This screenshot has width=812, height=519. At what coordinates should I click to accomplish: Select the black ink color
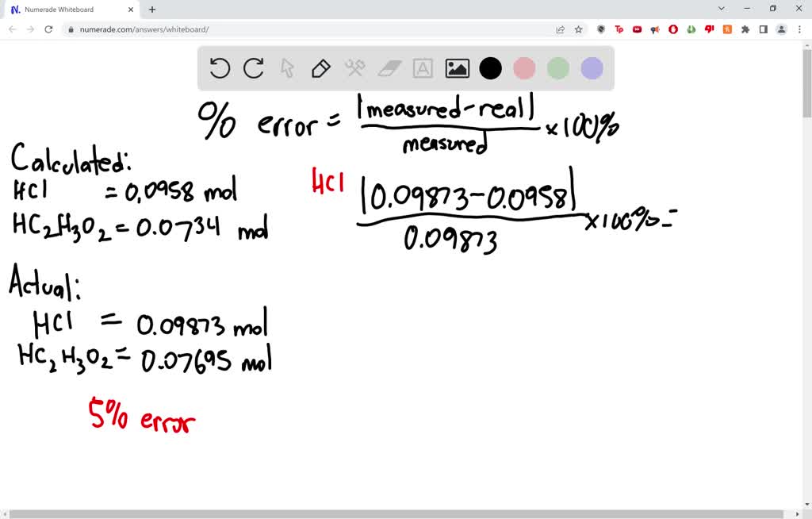[x=490, y=68]
